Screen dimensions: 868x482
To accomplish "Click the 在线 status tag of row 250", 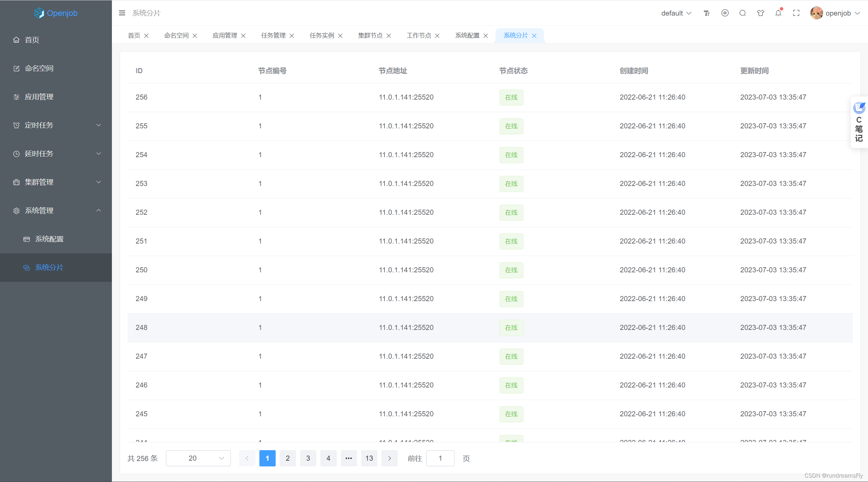I will 511,270.
